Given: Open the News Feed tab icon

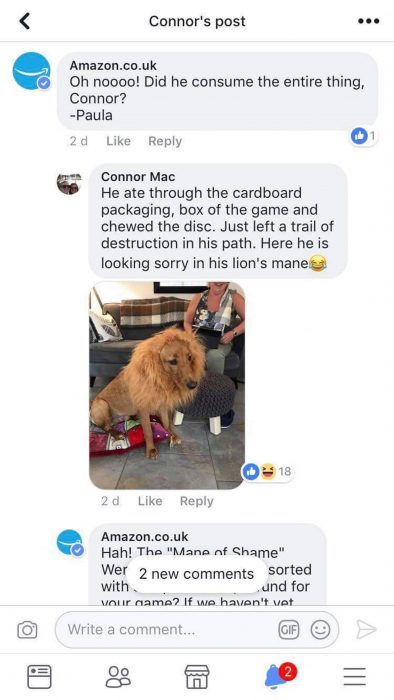Looking at the screenshot, I should [39, 677].
